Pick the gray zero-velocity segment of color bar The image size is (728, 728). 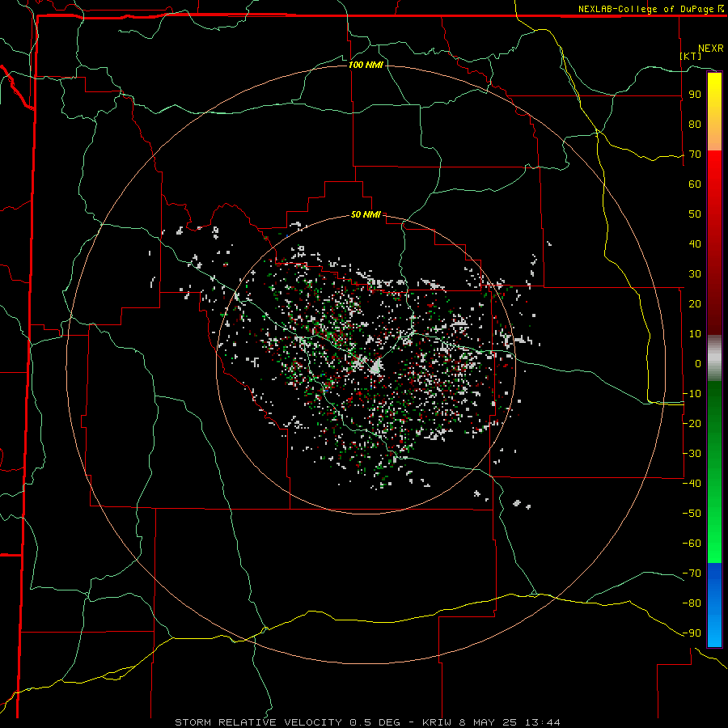tap(714, 358)
